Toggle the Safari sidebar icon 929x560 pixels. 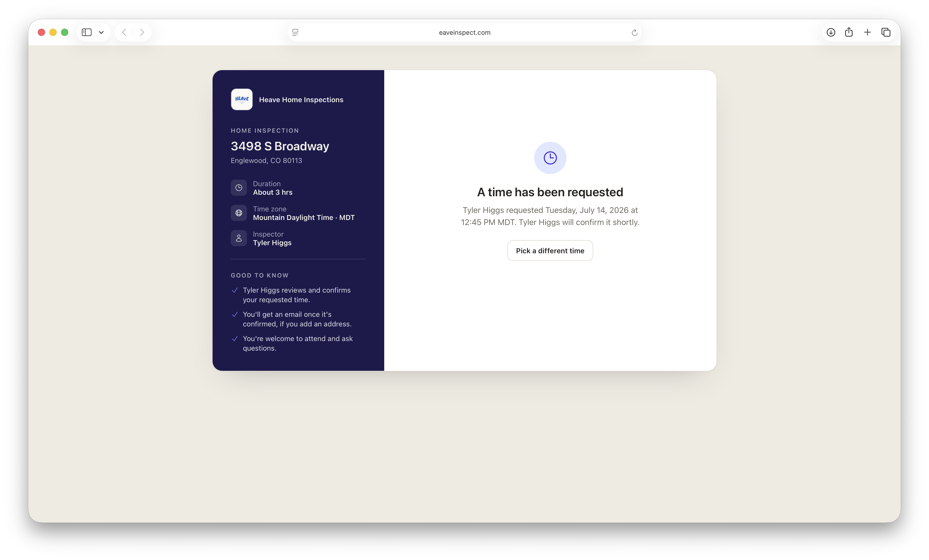click(x=87, y=32)
